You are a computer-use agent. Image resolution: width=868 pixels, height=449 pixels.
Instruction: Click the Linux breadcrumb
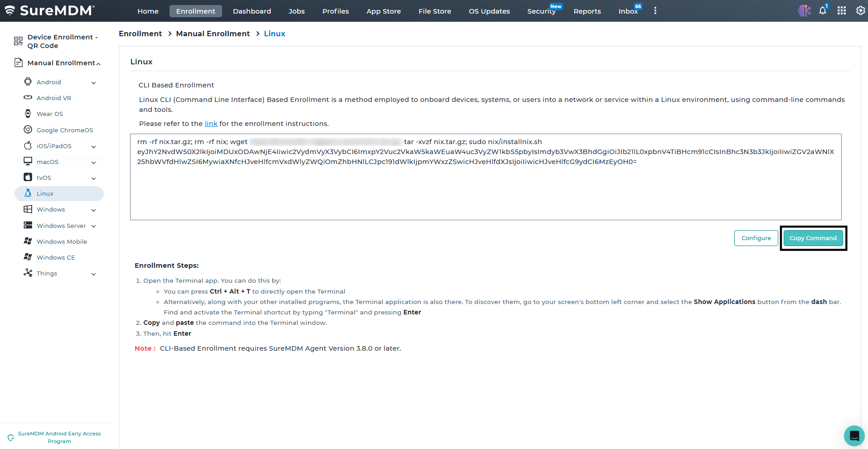275,34
